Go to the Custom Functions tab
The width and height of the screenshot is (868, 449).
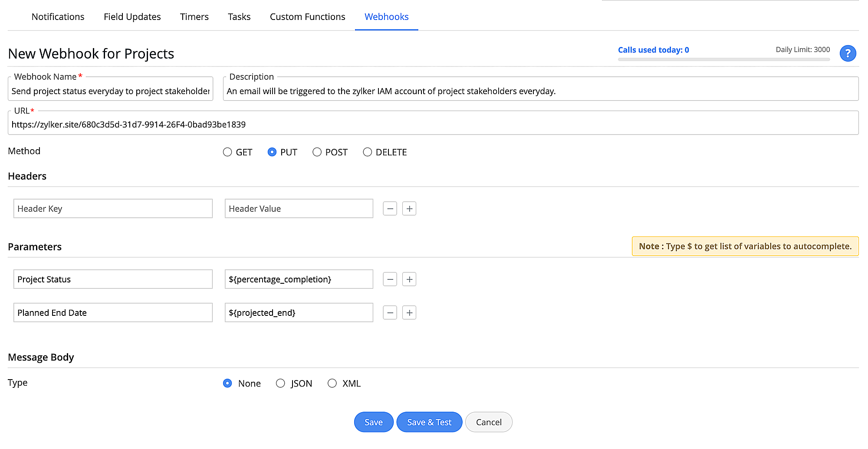[307, 16]
